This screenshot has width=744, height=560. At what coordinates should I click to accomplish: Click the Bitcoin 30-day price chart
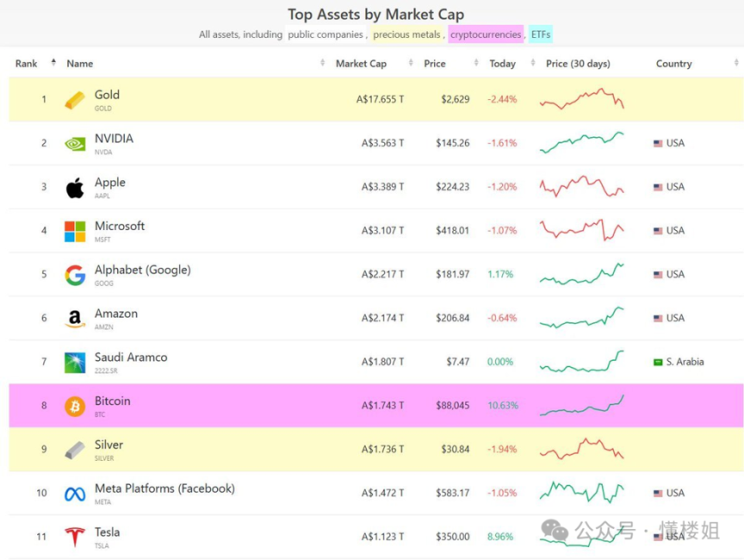click(x=582, y=406)
